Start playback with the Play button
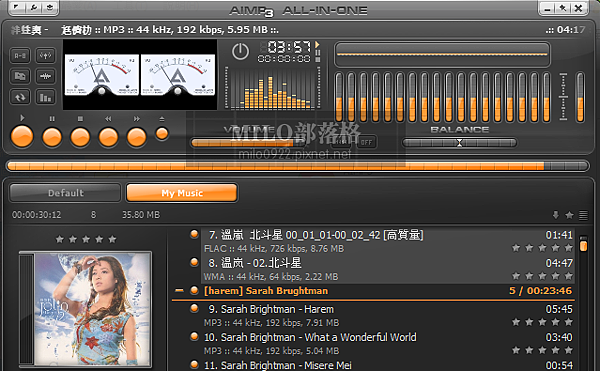Viewport: 600px width, 371px height. click(x=22, y=137)
